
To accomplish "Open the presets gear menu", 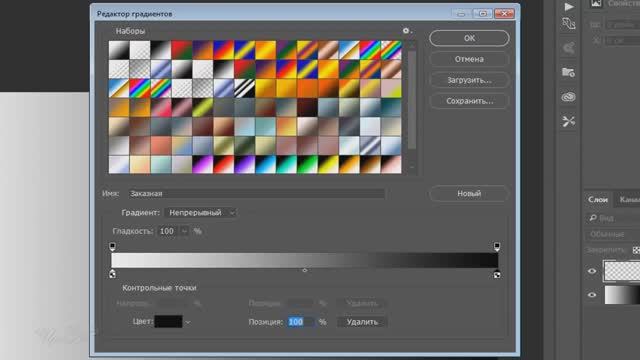I will pos(407,31).
